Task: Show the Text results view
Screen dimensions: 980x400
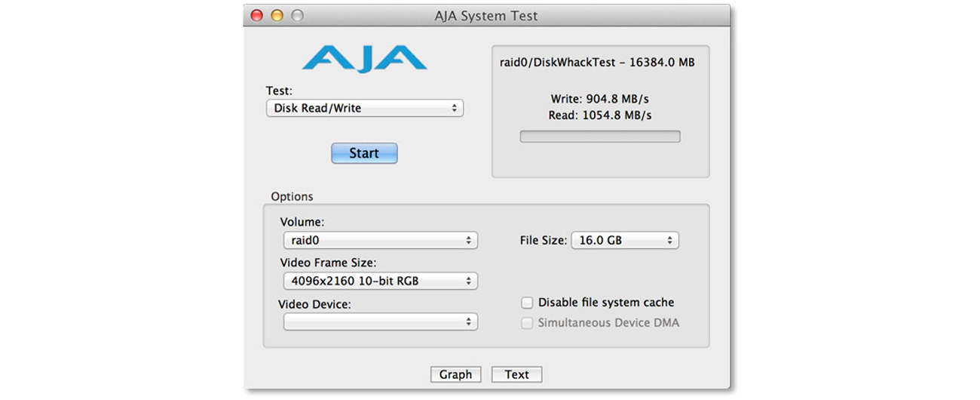Action: 516,374
